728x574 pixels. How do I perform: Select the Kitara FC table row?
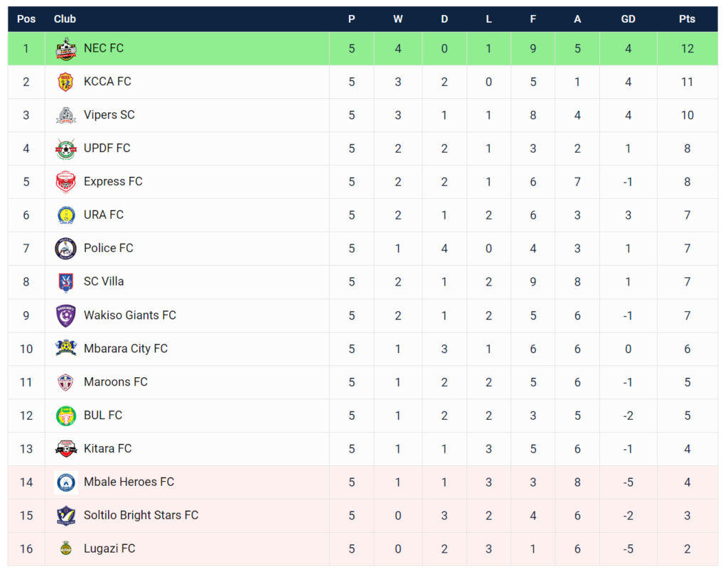click(363, 449)
